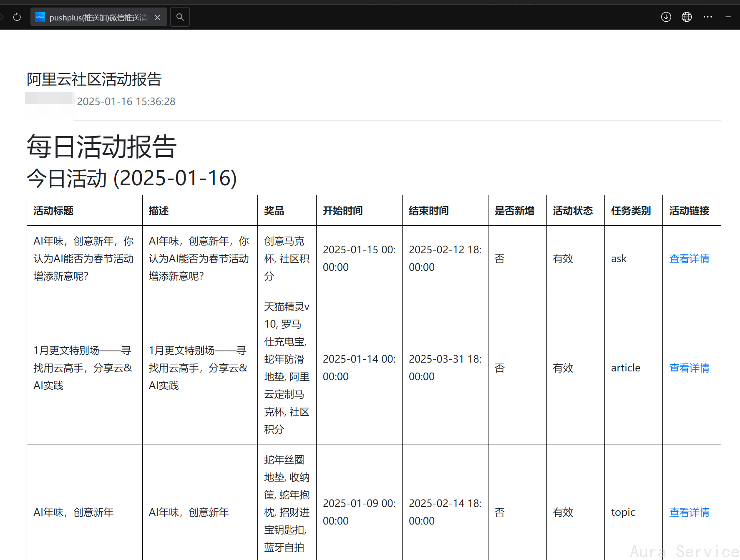Click end time 2025-02-12 18:00:00 cell

[x=445, y=258]
